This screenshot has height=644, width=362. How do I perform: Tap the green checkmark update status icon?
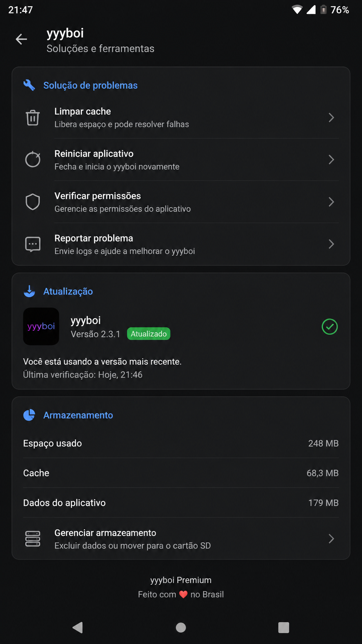[330, 327]
